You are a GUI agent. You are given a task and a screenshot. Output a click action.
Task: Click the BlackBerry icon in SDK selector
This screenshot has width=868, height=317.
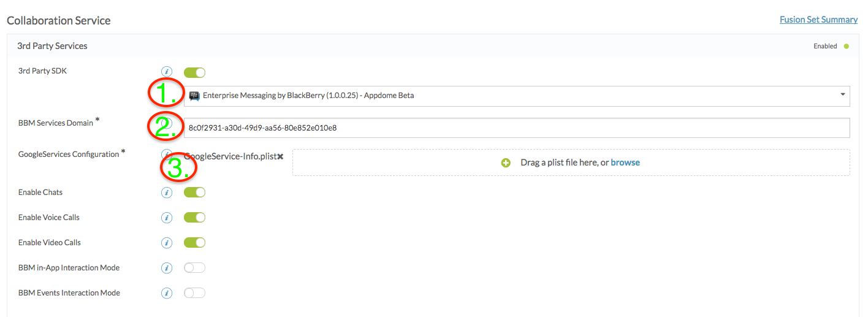pos(194,96)
